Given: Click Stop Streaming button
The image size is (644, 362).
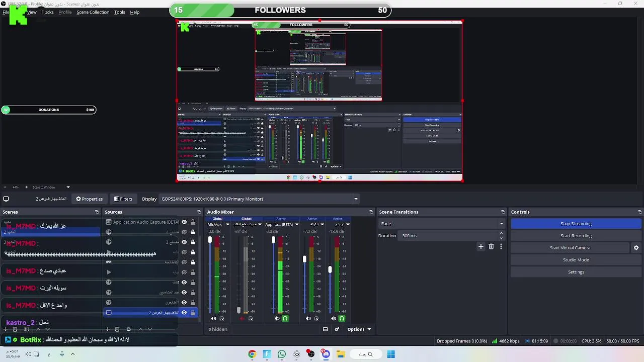Looking at the screenshot, I should (x=576, y=224).
